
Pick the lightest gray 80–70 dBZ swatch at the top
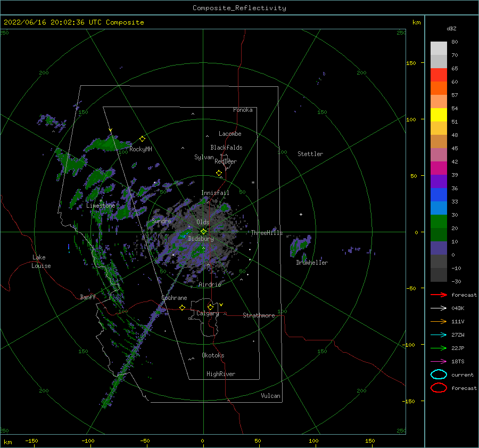439,48
